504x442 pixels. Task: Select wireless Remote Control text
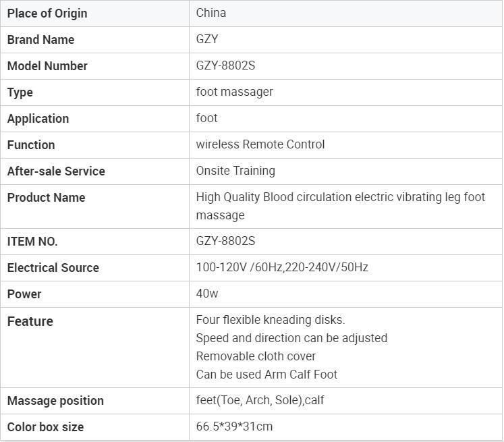pos(260,144)
